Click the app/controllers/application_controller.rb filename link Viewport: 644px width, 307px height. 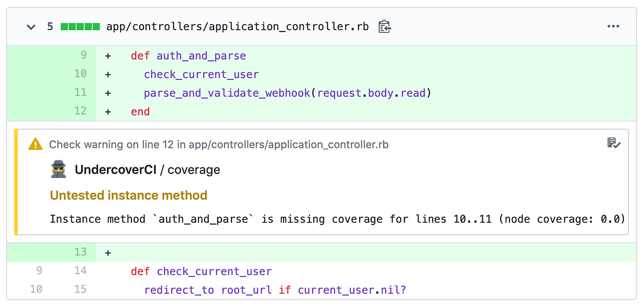click(x=238, y=27)
